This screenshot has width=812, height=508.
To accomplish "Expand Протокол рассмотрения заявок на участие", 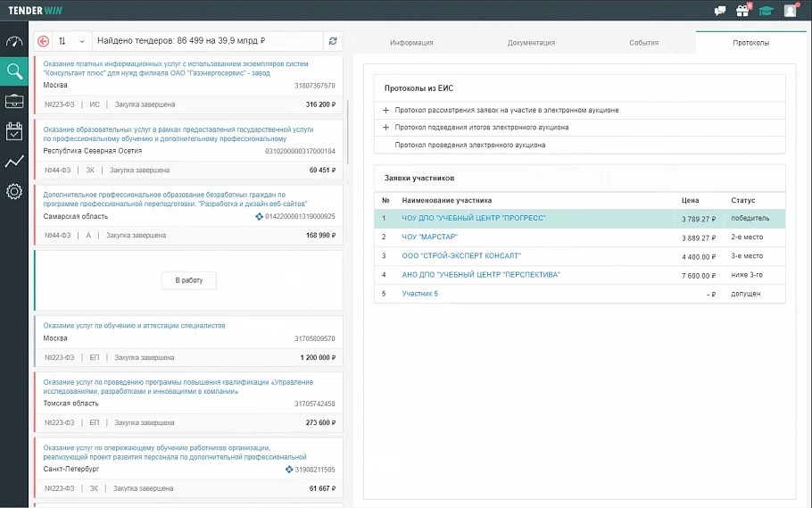I will (385, 111).
